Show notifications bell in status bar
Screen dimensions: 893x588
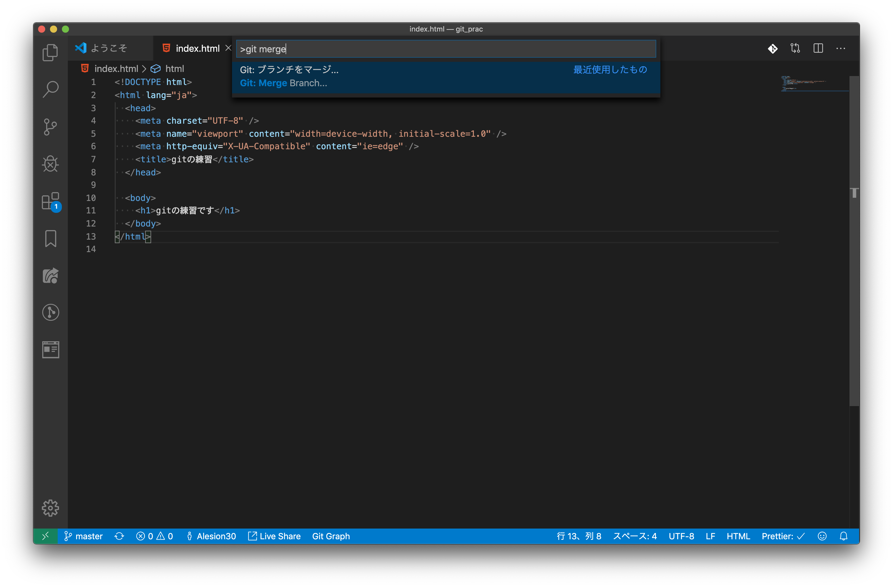pos(844,536)
